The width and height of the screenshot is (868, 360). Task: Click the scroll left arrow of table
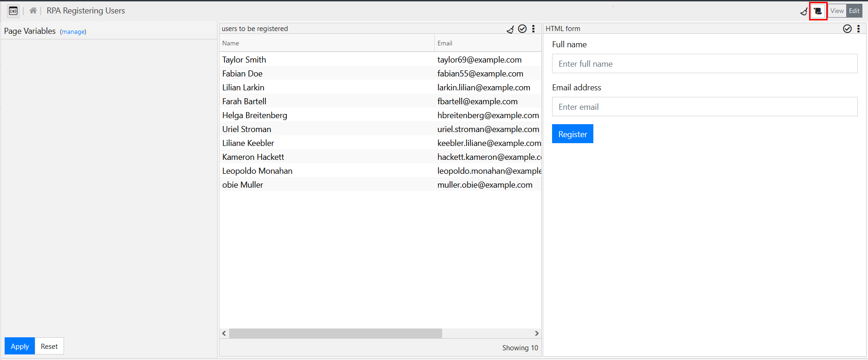(x=225, y=334)
